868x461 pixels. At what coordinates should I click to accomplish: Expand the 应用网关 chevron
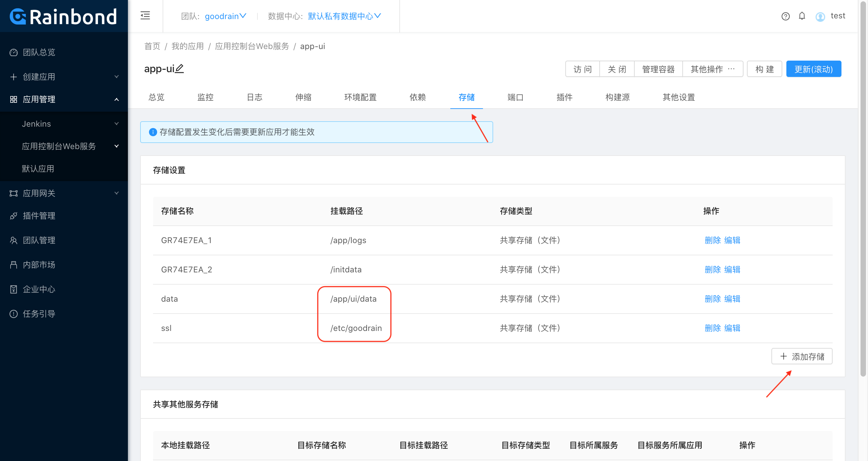click(x=117, y=193)
